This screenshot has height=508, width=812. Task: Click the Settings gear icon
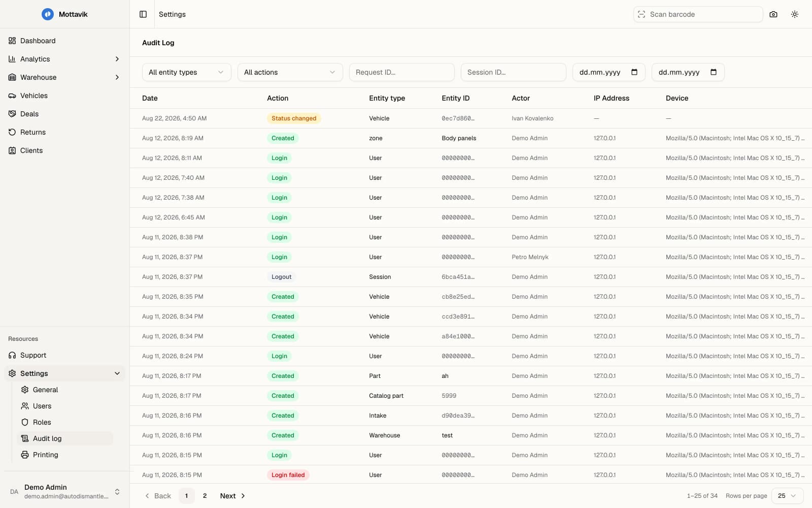(x=12, y=373)
